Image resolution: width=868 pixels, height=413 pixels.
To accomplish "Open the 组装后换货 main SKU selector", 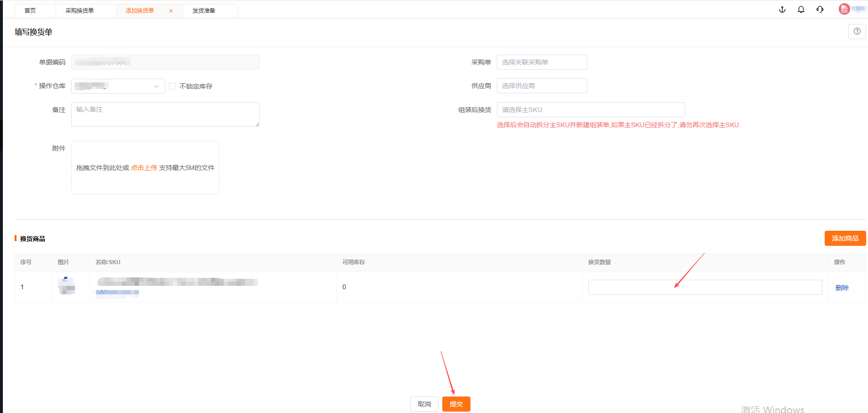I will coord(591,110).
